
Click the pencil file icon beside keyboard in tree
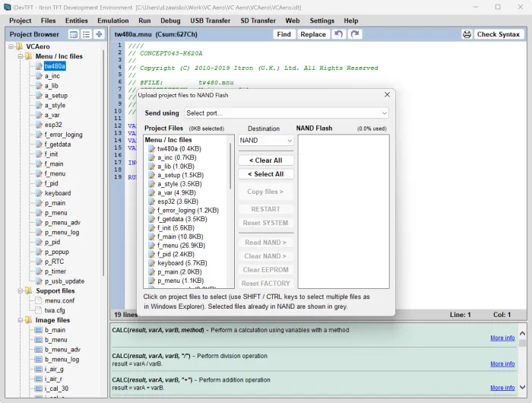39,193
